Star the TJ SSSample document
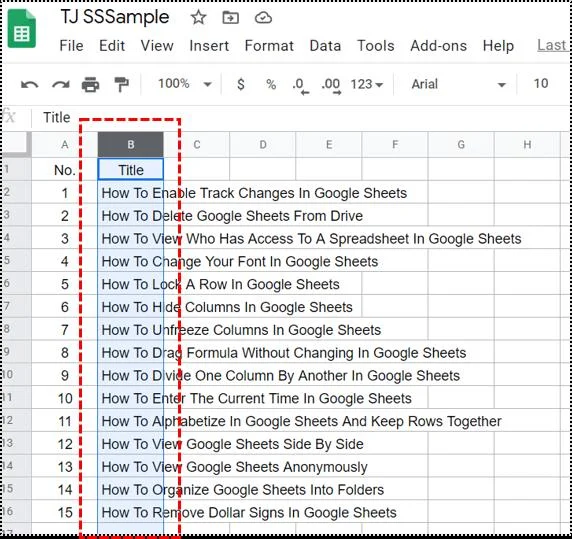This screenshot has height=539, width=572. tap(198, 17)
